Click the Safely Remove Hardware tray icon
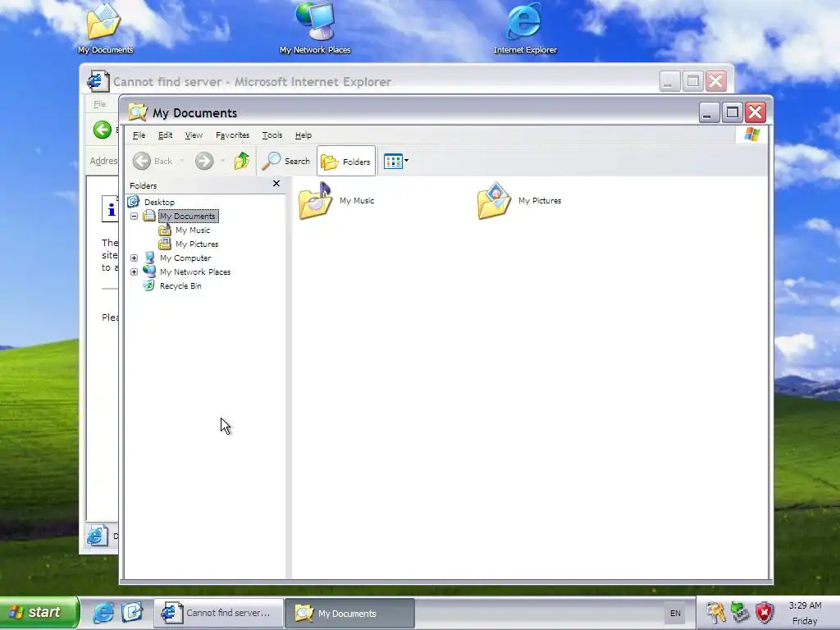Screen dimensions: 840x630 click(741, 612)
